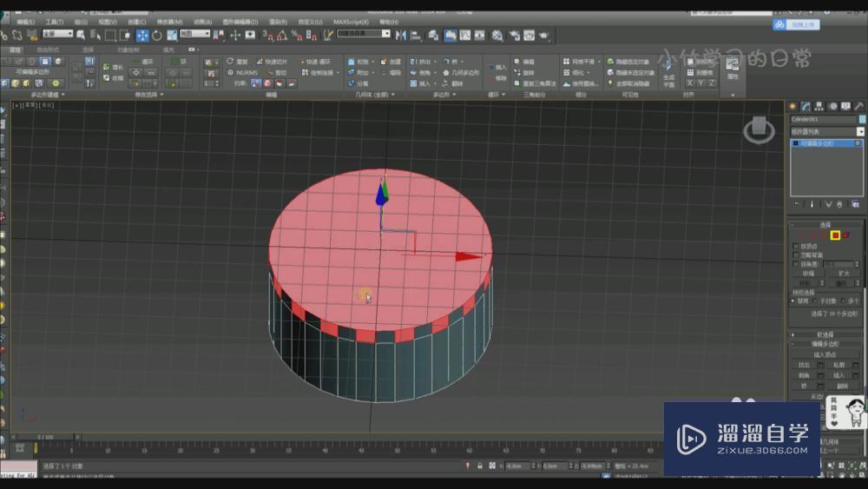Expand the 多边形建模 ribbon panel
Image resolution: width=868 pixels, height=489 pixels.
[48, 95]
